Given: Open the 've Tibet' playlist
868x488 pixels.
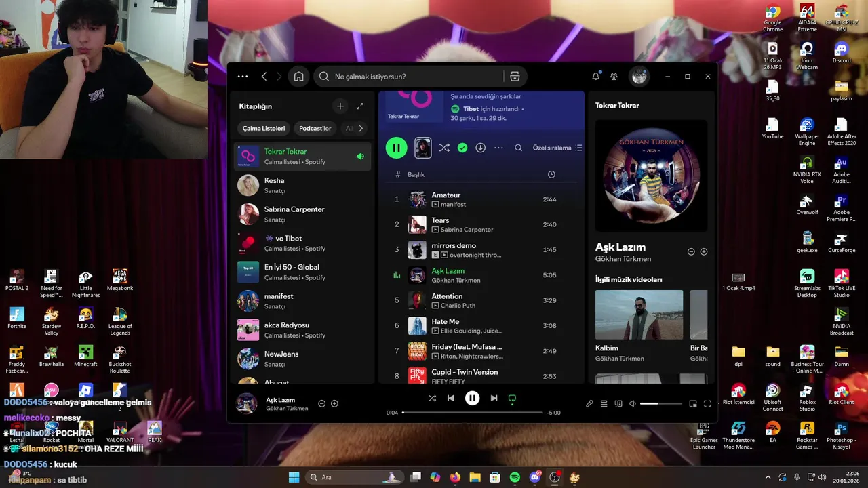Looking at the screenshot, I should pyautogui.click(x=302, y=243).
